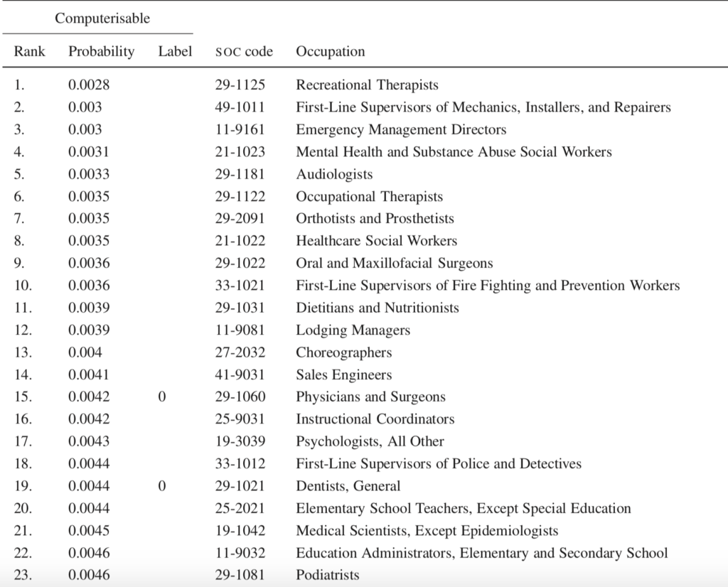The height and width of the screenshot is (587, 728).
Task: Select probability 0.0028 in row 1
Action: tap(89, 85)
